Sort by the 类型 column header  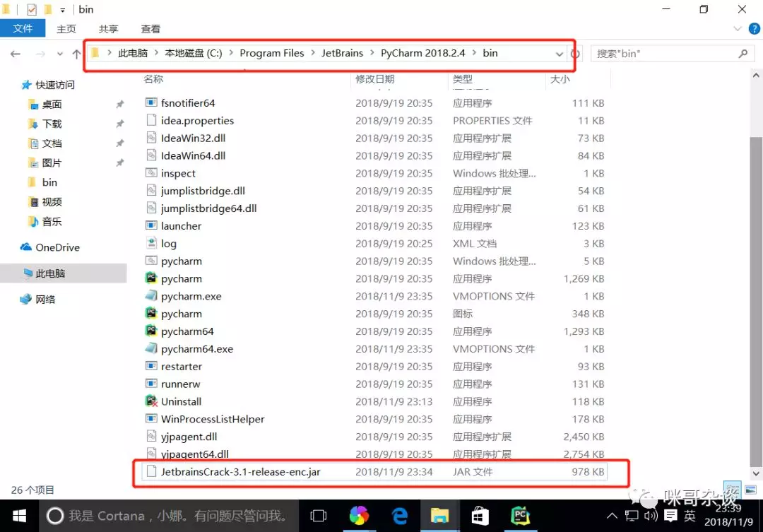click(x=462, y=79)
